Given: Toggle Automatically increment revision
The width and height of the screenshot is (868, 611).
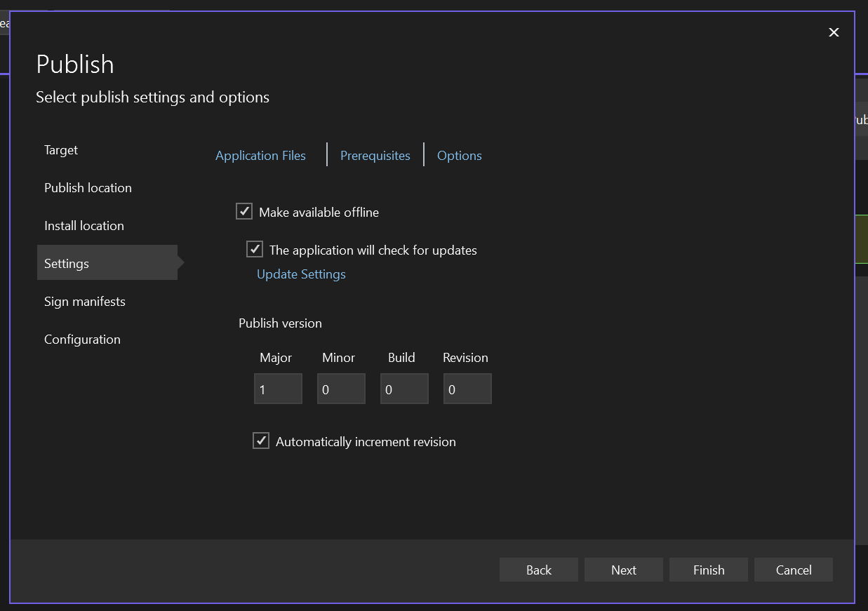Looking at the screenshot, I should pyautogui.click(x=260, y=441).
